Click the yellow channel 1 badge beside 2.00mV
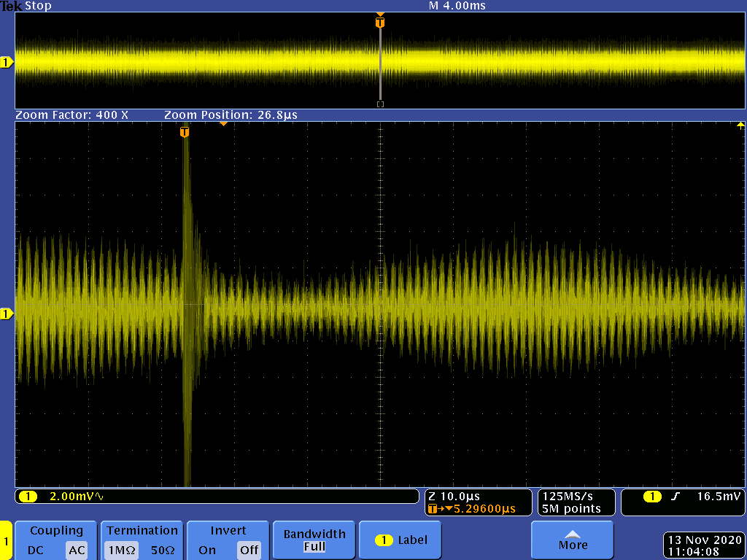The width and height of the screenshot is (747, 560). tap(28, 497)
